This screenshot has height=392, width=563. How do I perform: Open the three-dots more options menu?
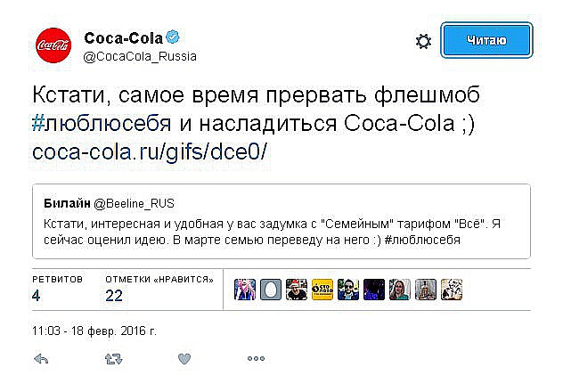click(x=256, y=359)
